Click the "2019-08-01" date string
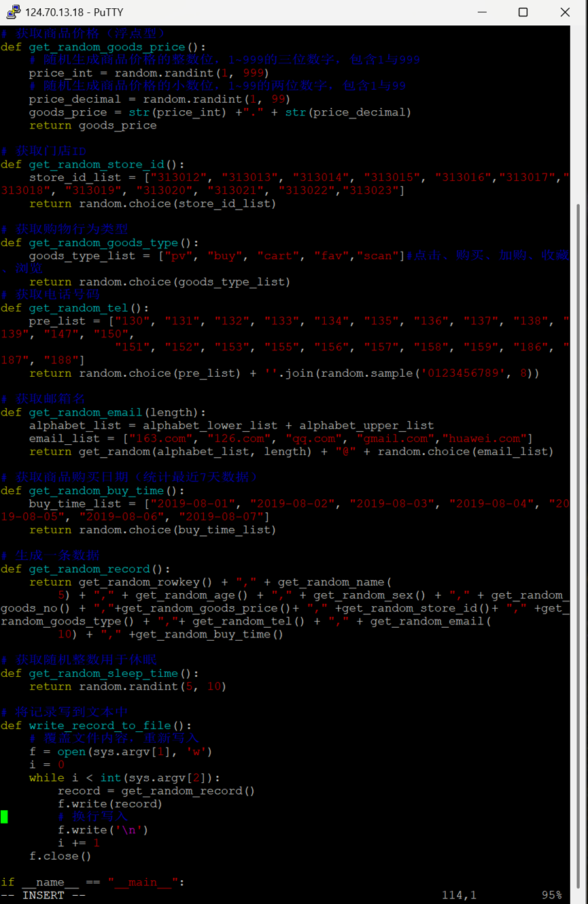The height and width of the screenshot is (904, 588). (x=192, y=504)
